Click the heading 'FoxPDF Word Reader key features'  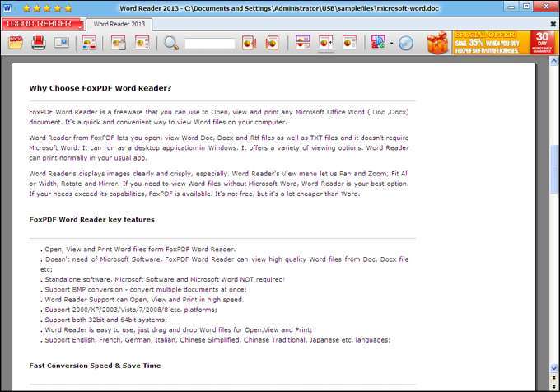point(91,220)
